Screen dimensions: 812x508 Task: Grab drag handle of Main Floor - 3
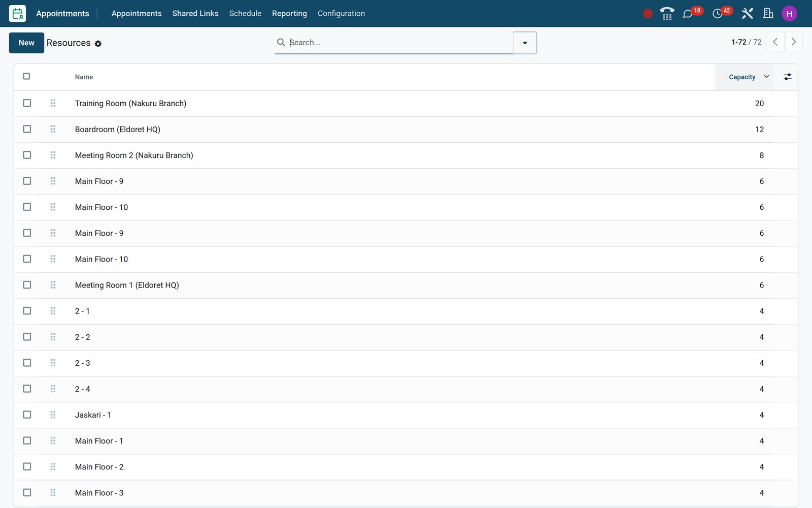tap(53, 492)
